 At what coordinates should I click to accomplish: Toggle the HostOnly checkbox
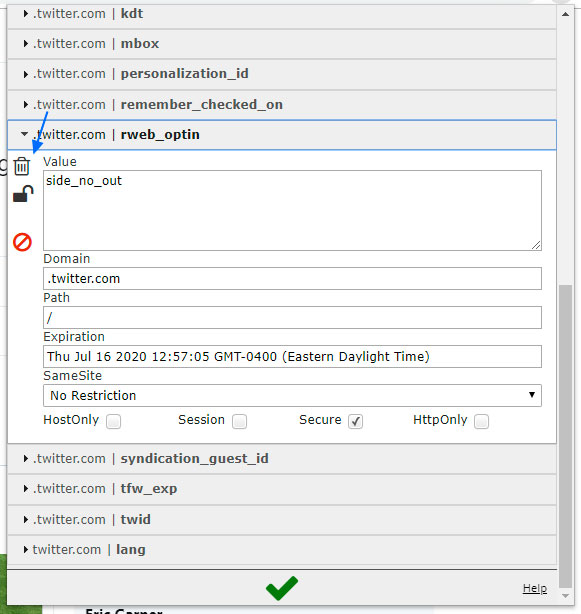(114, 421)
